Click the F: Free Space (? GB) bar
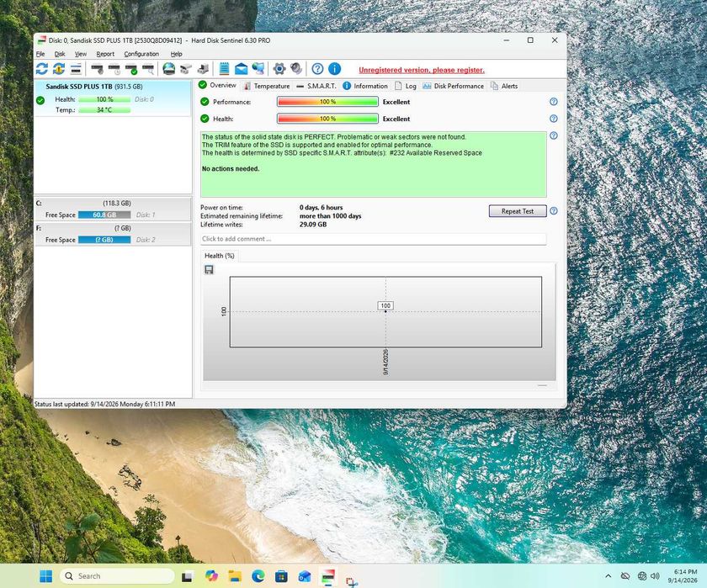The image size is (707, 588). pyautogui.click(x=104, y=240)
